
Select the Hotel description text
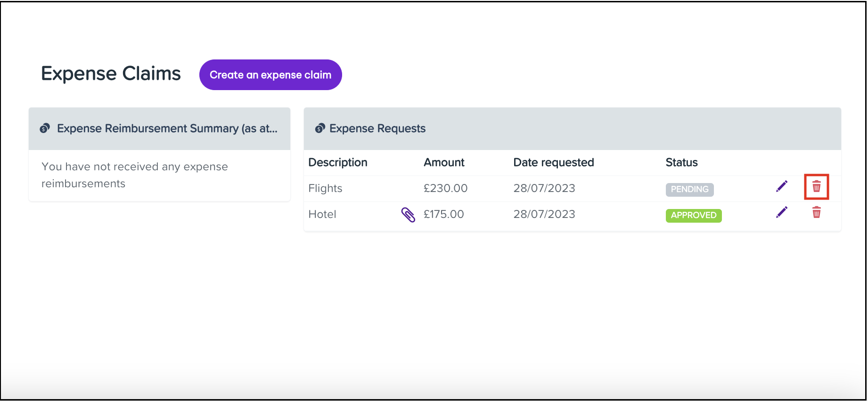[x=322, y=214]
